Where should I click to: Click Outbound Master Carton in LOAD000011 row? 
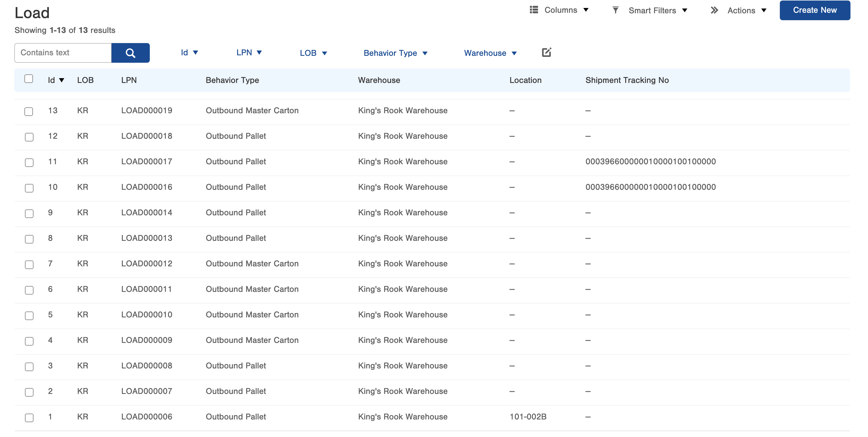coord(252,289)
